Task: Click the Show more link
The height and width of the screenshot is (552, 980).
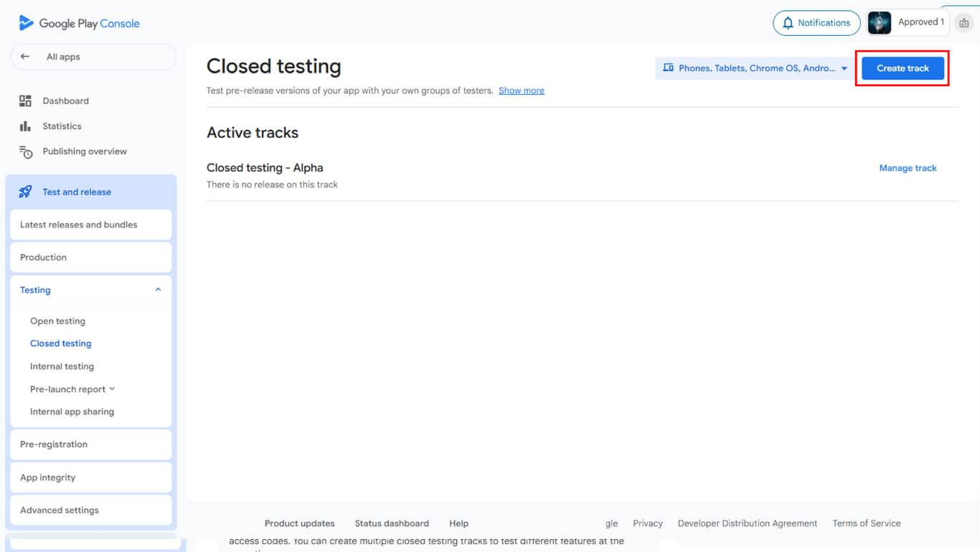Action: coord(521,90)
